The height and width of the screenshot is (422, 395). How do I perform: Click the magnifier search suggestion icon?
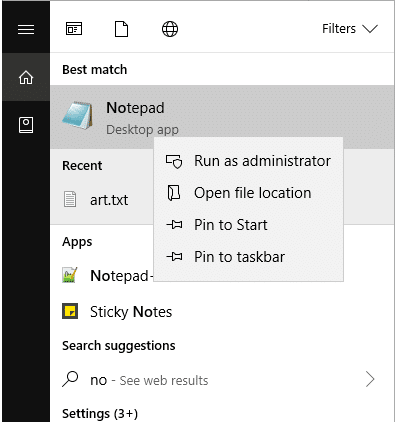(x=70, y=379)
